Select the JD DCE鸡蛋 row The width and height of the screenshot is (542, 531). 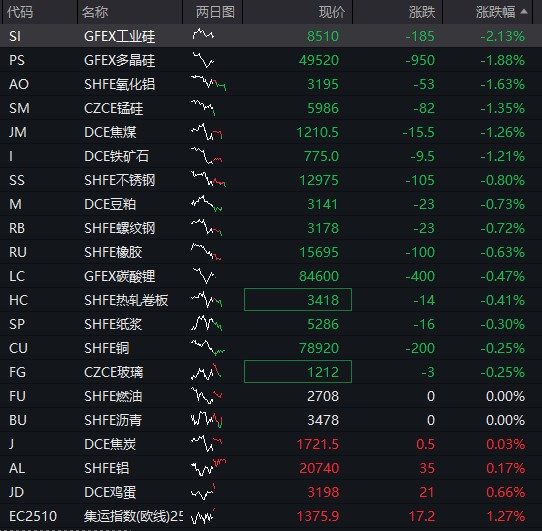[271, 492]
